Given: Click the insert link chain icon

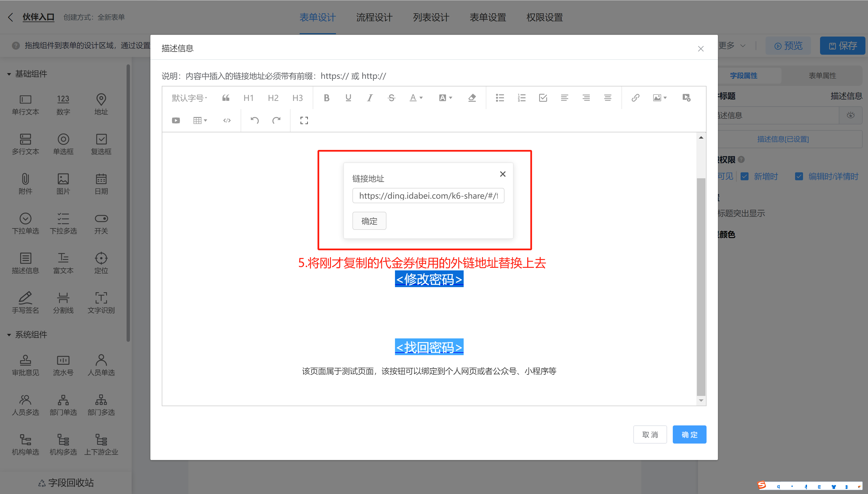Looking at the screenshot, I should 635,98.
